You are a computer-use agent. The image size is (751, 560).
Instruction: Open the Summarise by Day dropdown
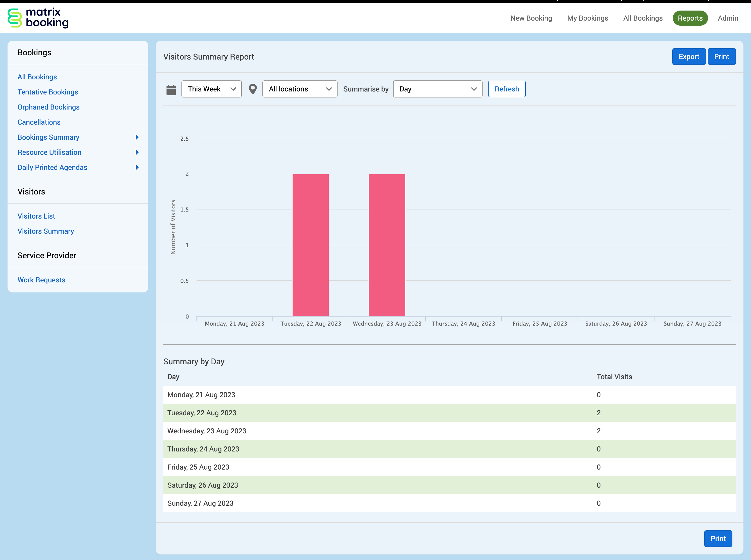[x=437, y=89]
